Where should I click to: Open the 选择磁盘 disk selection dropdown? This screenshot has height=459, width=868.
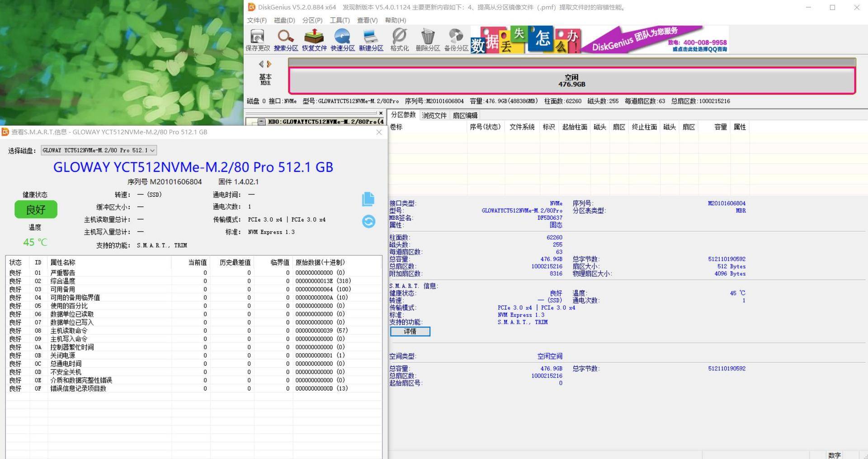[x=99, y=150]
